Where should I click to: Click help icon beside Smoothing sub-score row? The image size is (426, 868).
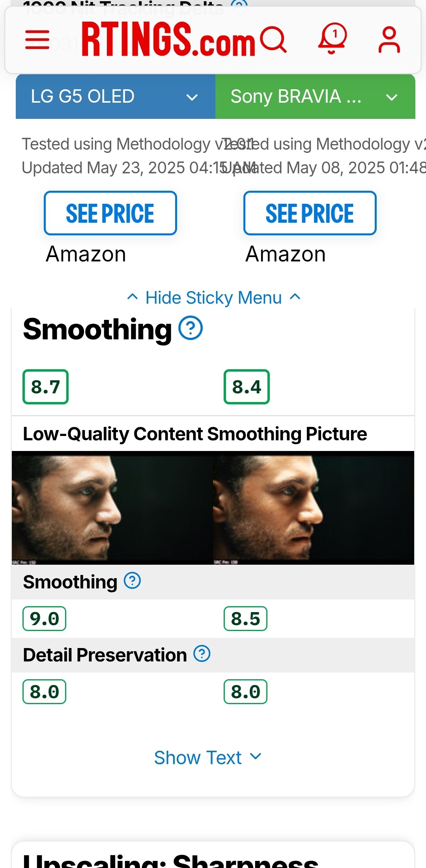pyautogui.click(x=132, y=581)
